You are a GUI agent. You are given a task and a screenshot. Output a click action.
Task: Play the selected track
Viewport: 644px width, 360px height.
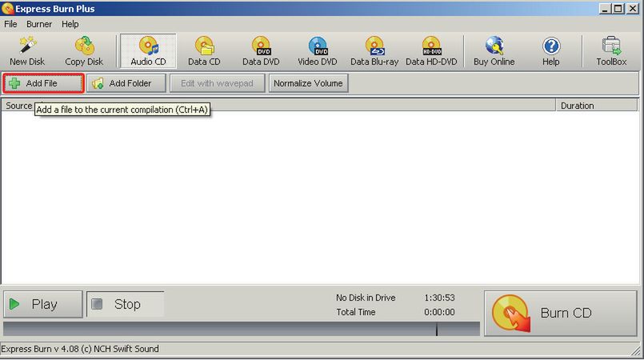tap(43, 304)
